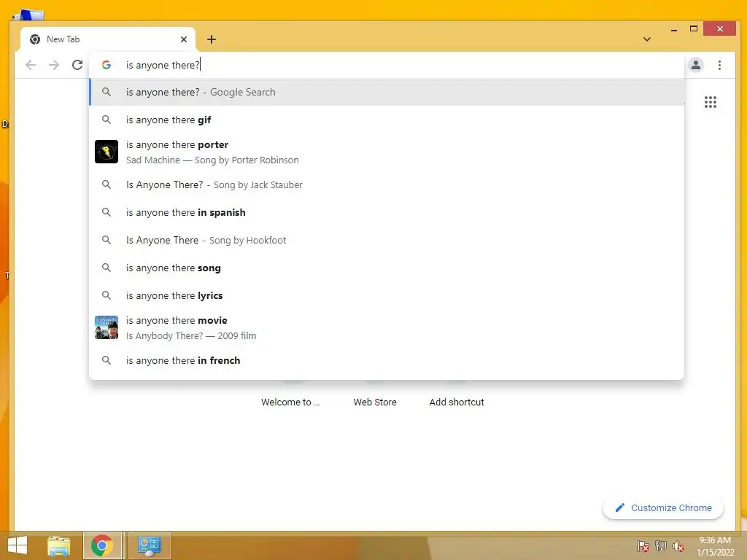The height and width of the screenshot is (560, 747).
Task: Select the Jack Stauber song suggestion
Action: (x=387, y=184)
